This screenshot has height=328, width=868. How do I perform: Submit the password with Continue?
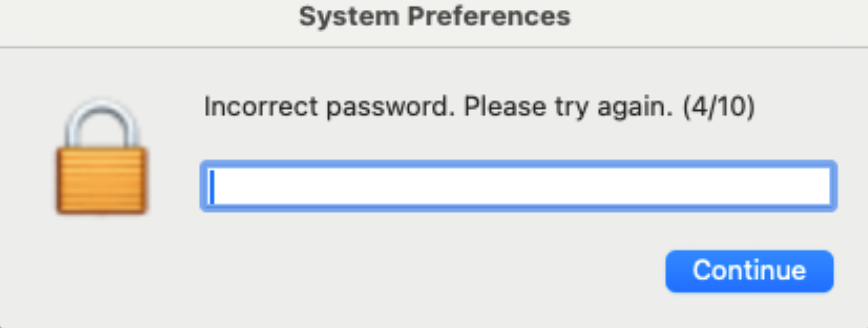[x=749, y=271]
